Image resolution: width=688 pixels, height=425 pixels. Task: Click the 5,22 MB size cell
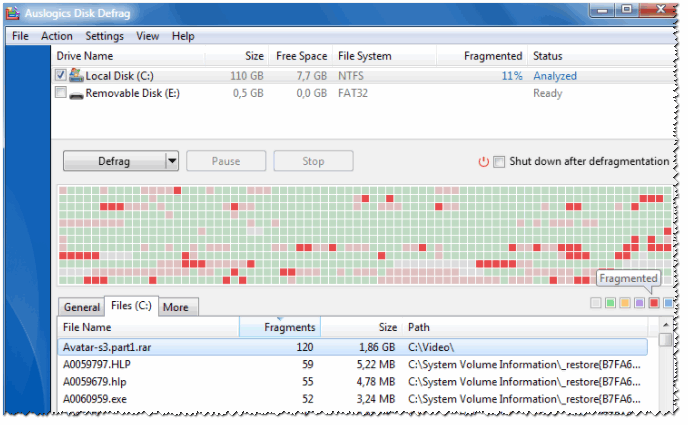pyautogui.click(x=376, y=364)
